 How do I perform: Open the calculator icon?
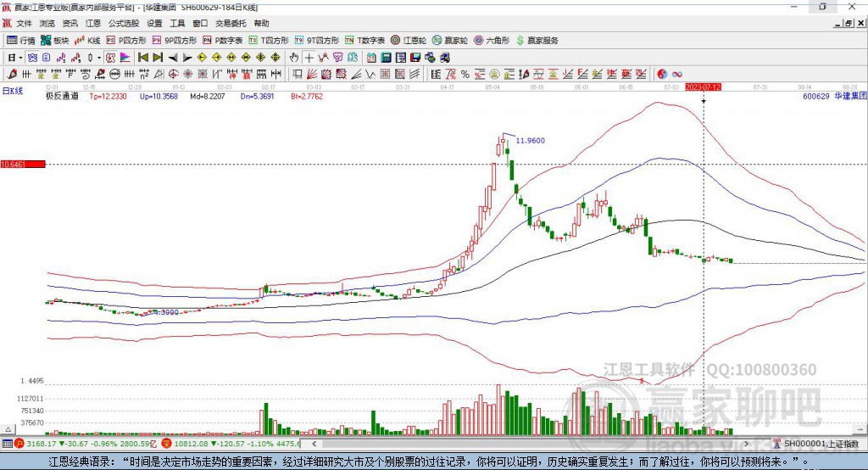point(386,58)
